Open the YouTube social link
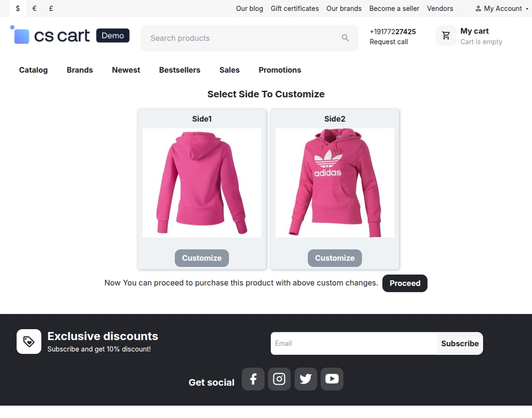 (332, 379)
